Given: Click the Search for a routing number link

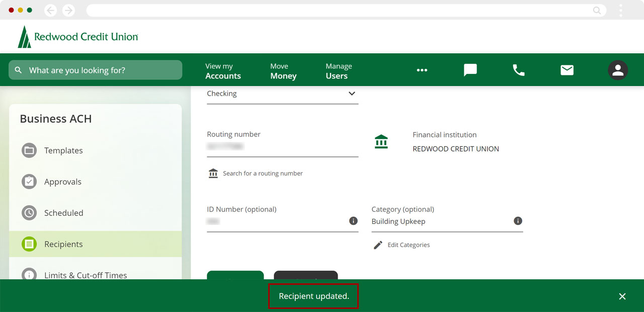Looking at the screenshot, I should click(263, 173).
